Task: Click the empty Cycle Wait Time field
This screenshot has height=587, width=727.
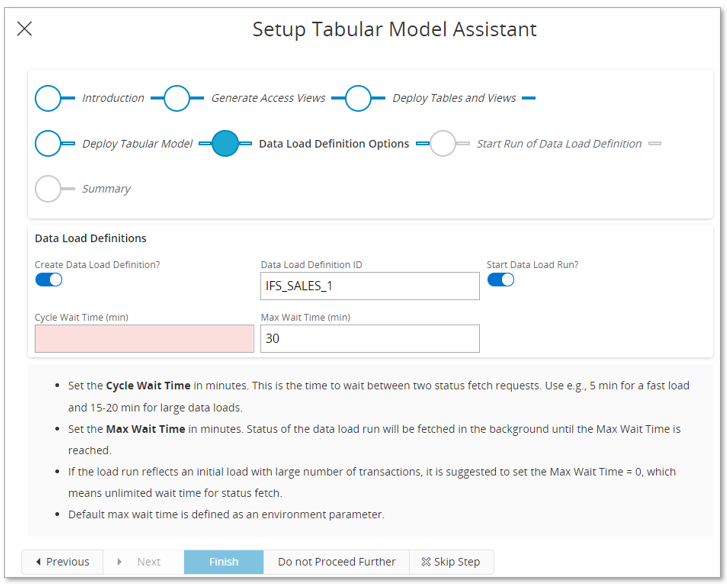Action: coord(144,339)
